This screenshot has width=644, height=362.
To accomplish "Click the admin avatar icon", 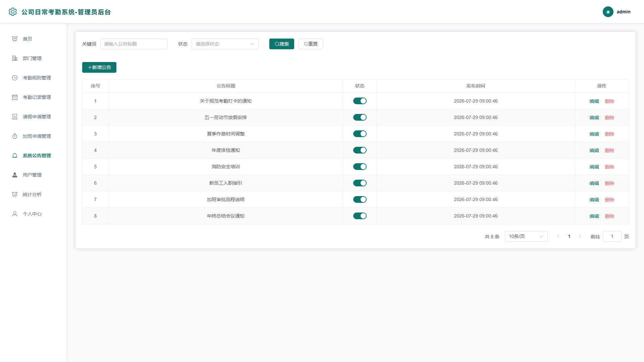I will point(608,12).
